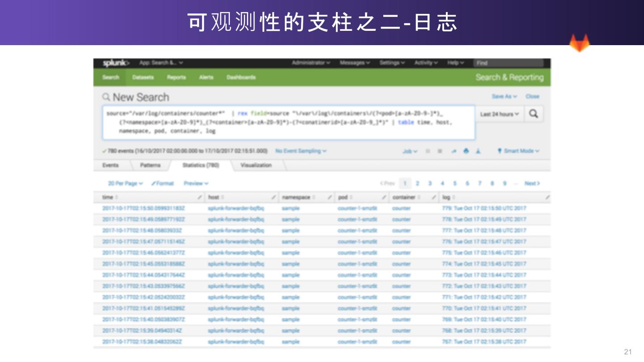644x362 pixels.
Task: Expand the Smart Mode dropdown
Action: (519, 151)
